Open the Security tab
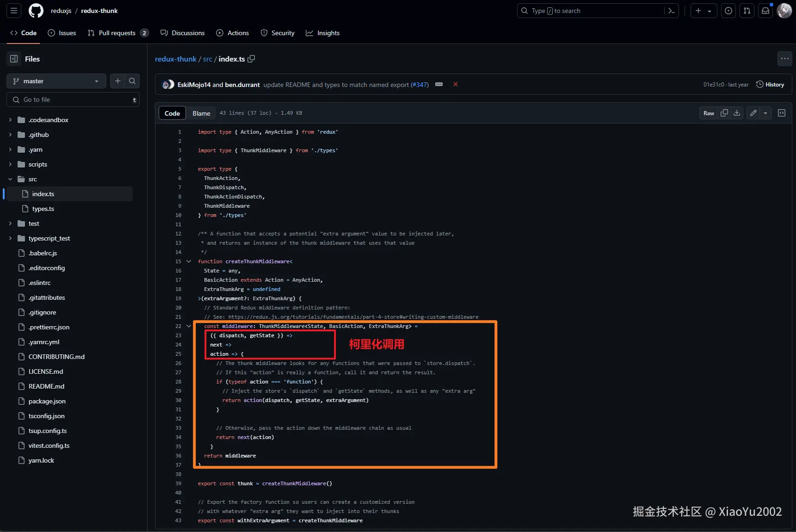 278,33
